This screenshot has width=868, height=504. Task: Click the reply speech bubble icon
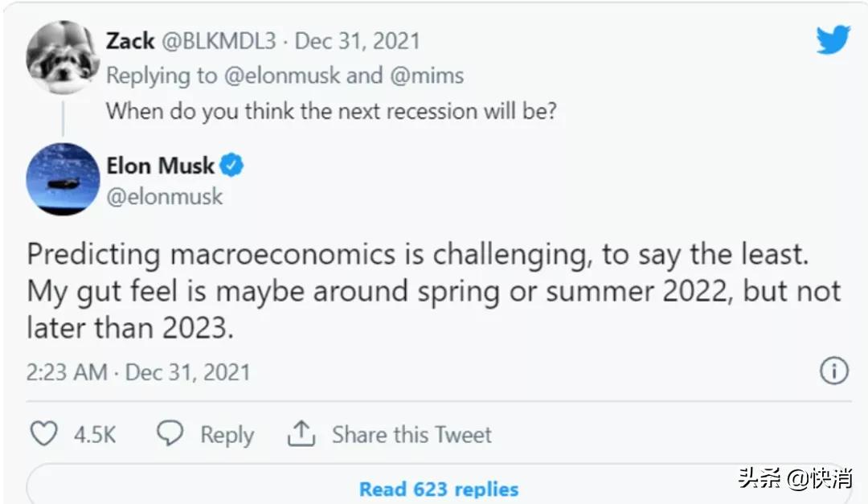tap(170, 434)
